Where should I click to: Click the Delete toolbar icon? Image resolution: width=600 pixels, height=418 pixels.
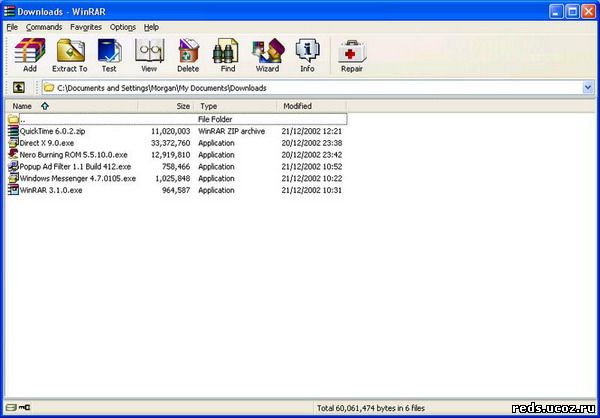(188, 51)
